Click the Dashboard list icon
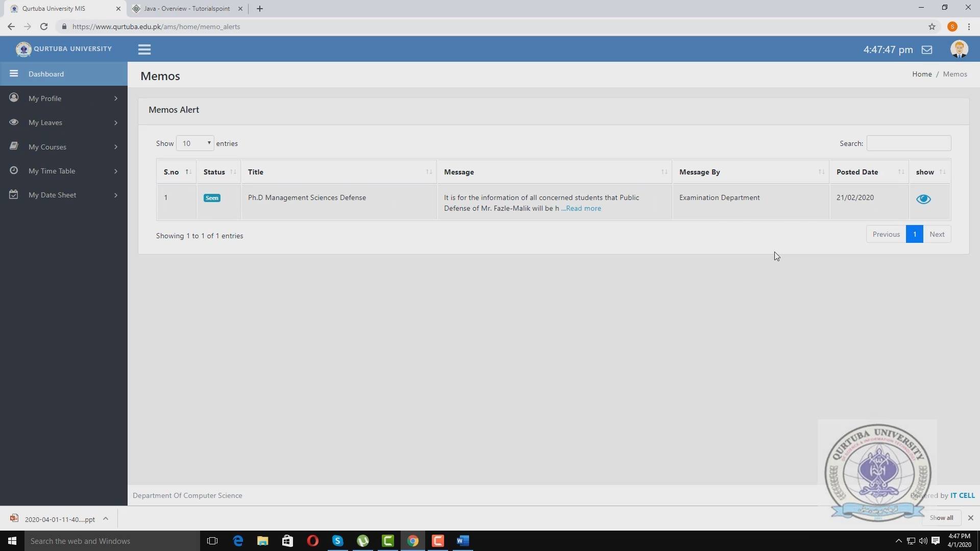This screenshot has width=980, height=551. tap(14, 73)
